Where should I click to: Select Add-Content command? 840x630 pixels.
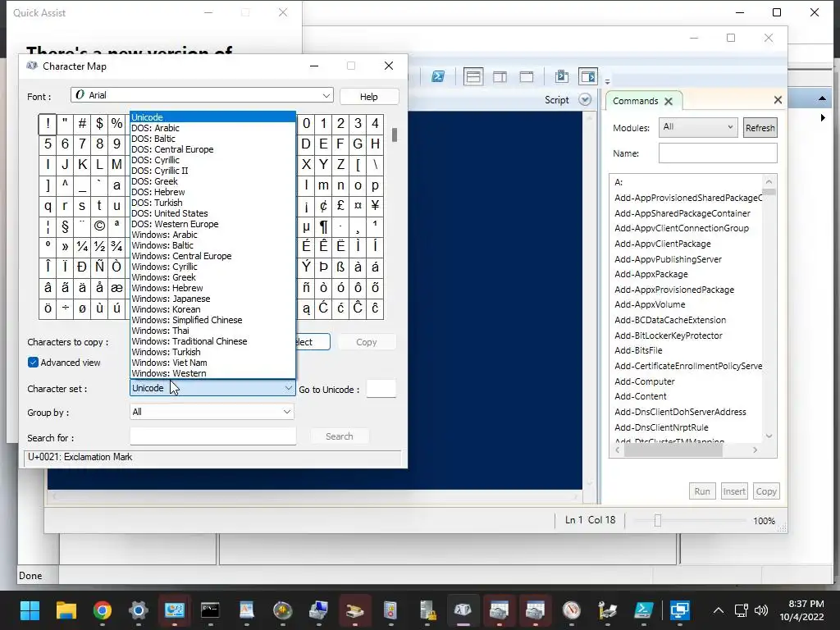pyautogui.click(x=640, y=396)
